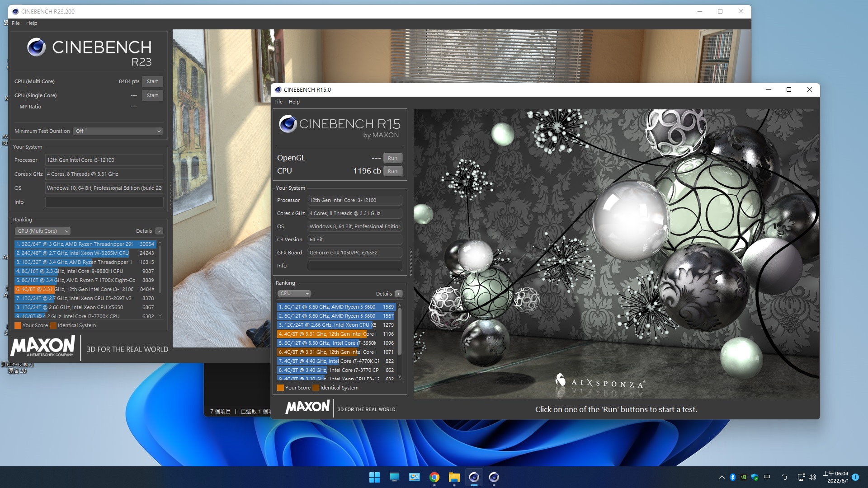Select the R15 orange i3-12100 row scoring 1196
The height and width of the screenshot is (488, 868).
pos(336,334)
